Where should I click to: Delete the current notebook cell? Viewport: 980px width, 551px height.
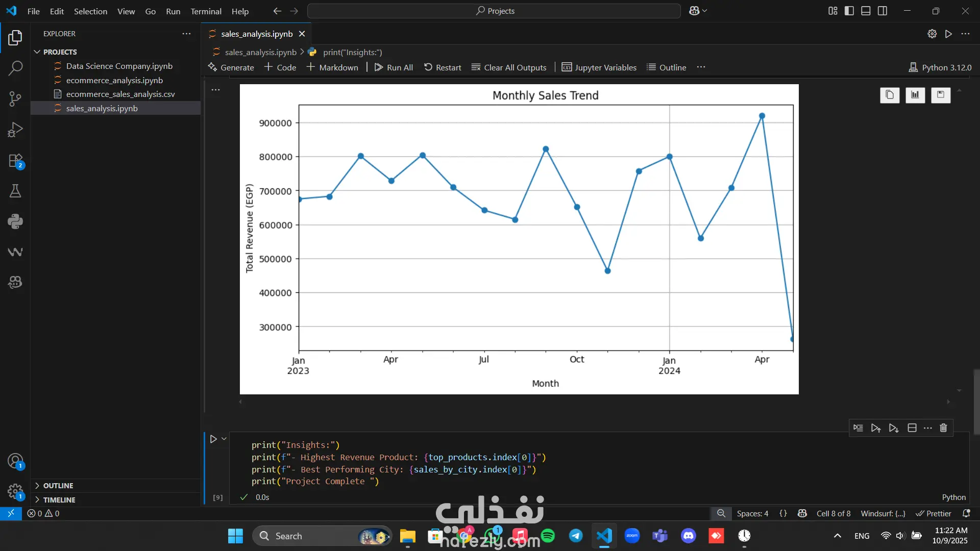943,428
